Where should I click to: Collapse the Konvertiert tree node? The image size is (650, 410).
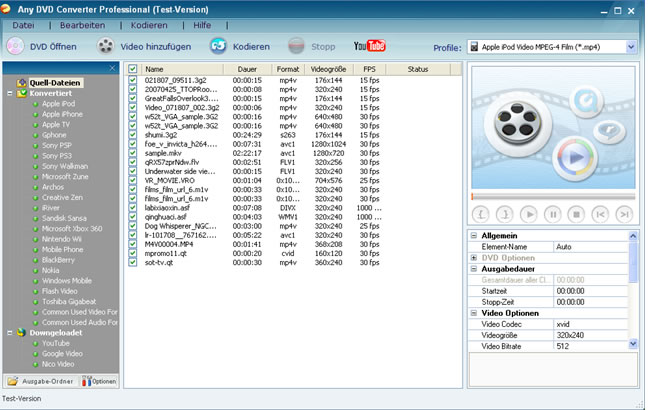10,93
